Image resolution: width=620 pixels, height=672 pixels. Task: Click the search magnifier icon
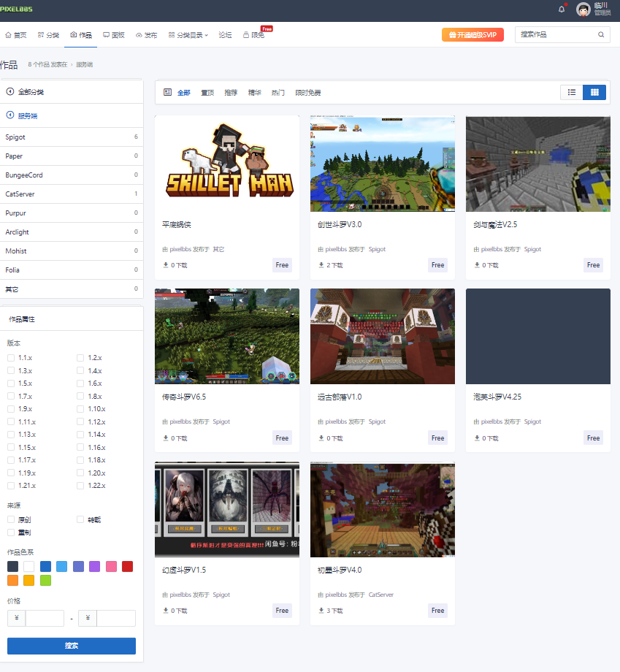601,35
